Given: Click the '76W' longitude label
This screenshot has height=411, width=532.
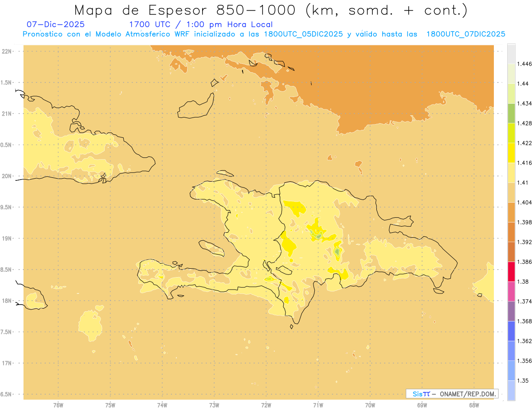Looking at the screenshot, I should coord(58,405).
